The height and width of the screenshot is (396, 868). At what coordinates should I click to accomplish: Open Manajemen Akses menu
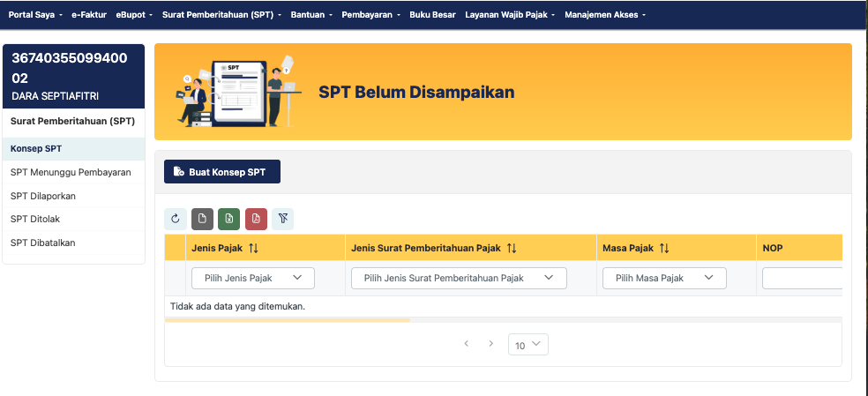pos(604,15)
